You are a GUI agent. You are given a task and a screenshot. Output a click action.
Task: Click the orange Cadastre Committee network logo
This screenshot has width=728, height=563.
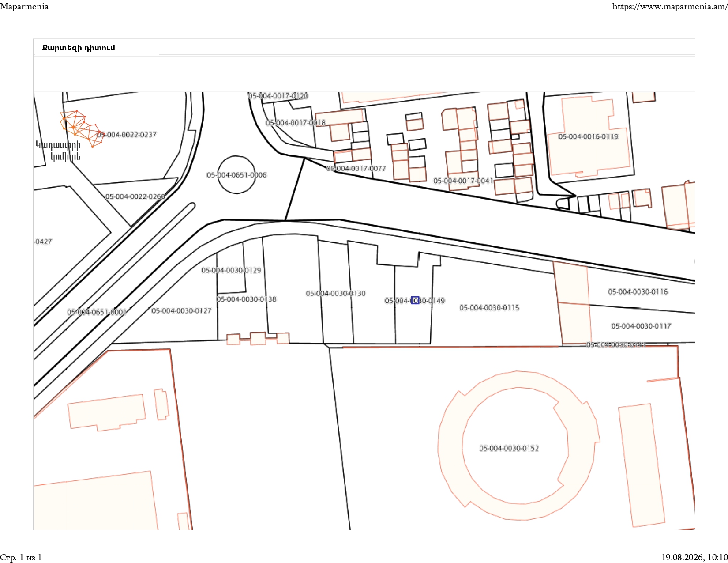(x=80, y=128)
